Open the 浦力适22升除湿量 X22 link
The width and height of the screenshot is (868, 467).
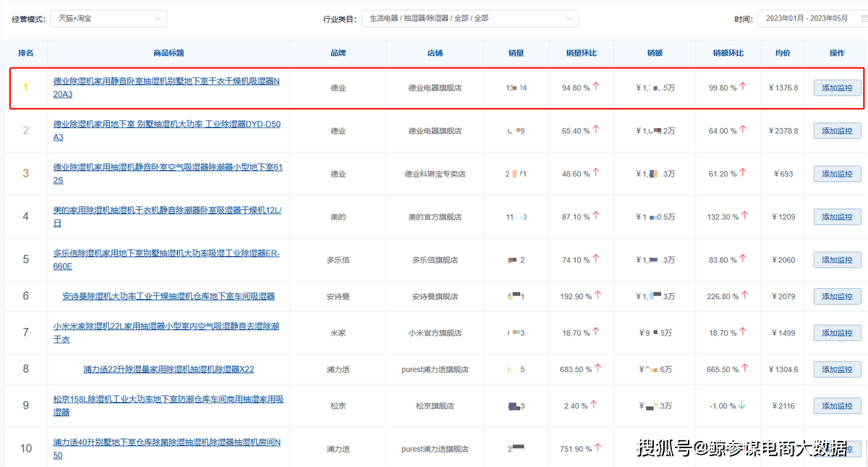(169, 369)
